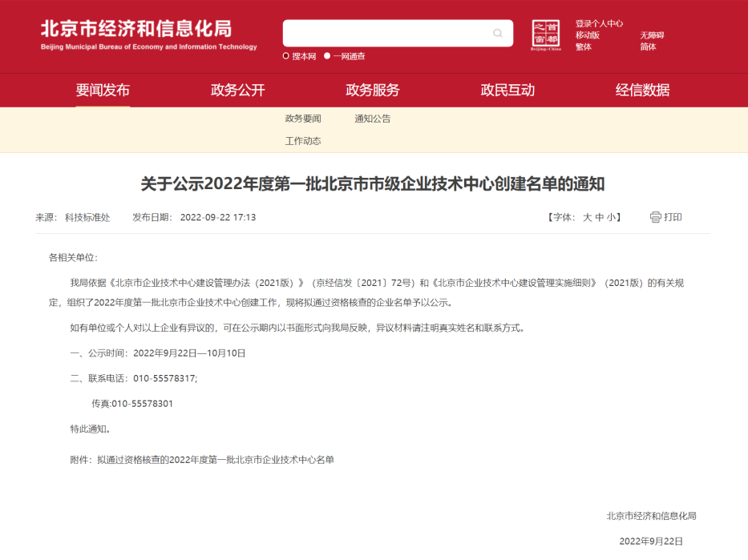Select the 一网通查 radio option

[327, 56]
